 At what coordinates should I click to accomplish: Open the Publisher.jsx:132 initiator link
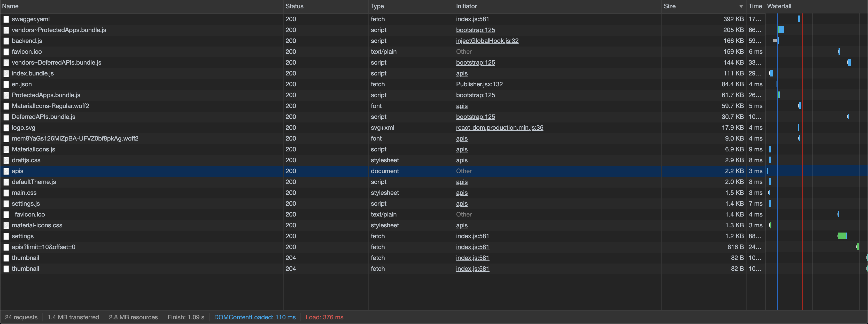click(x=479, y=84)
